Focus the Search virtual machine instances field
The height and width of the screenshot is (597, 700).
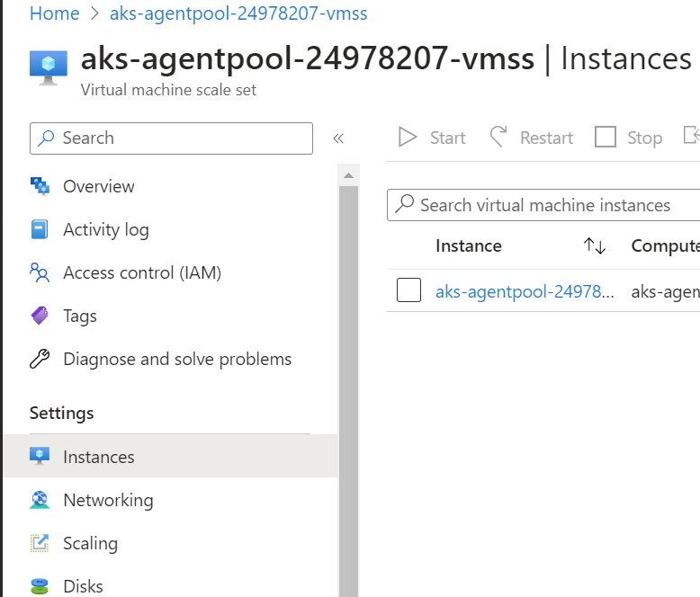click(x=543, y=205)
